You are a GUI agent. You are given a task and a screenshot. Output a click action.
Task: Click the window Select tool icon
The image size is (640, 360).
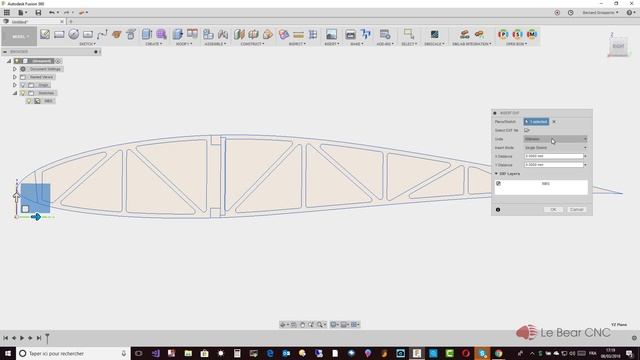click(408, 33)
